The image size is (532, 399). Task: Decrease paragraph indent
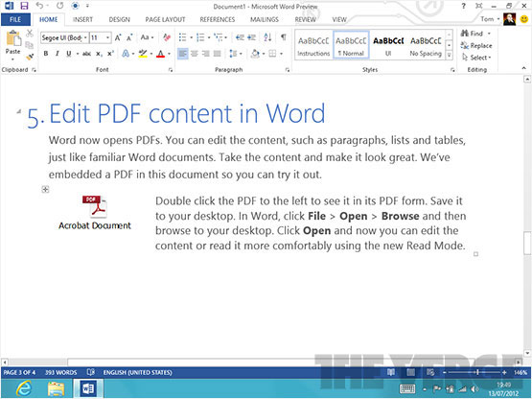(x=240, y=37)
